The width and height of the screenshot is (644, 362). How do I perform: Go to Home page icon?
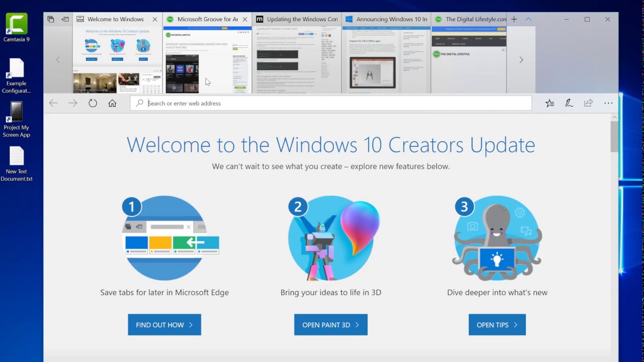(112, 103)
